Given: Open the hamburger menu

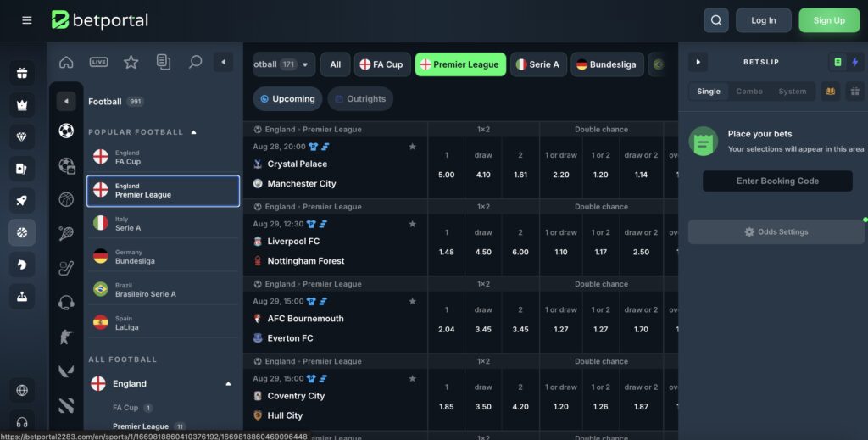Looking at the screenshot, I should [x=26, y=20].
